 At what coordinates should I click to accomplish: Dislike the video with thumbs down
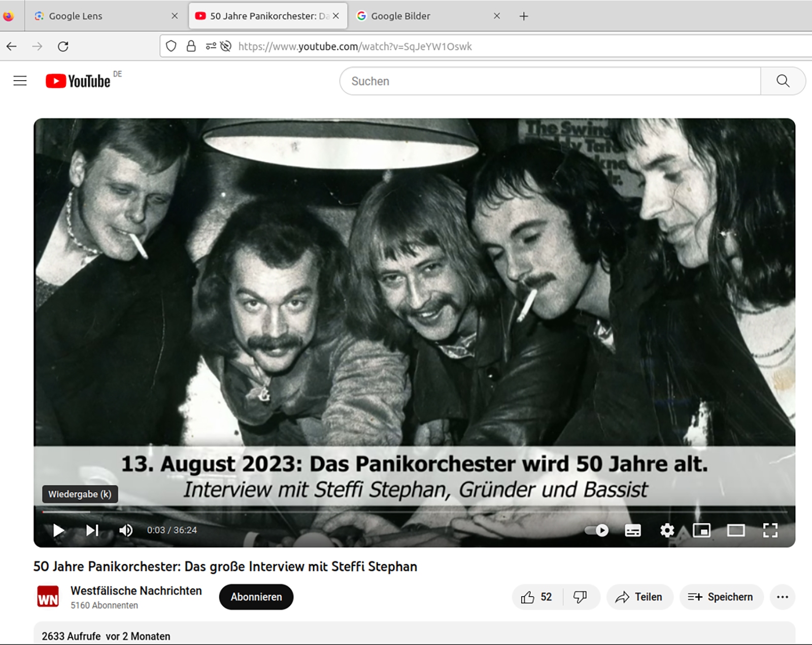580,597
